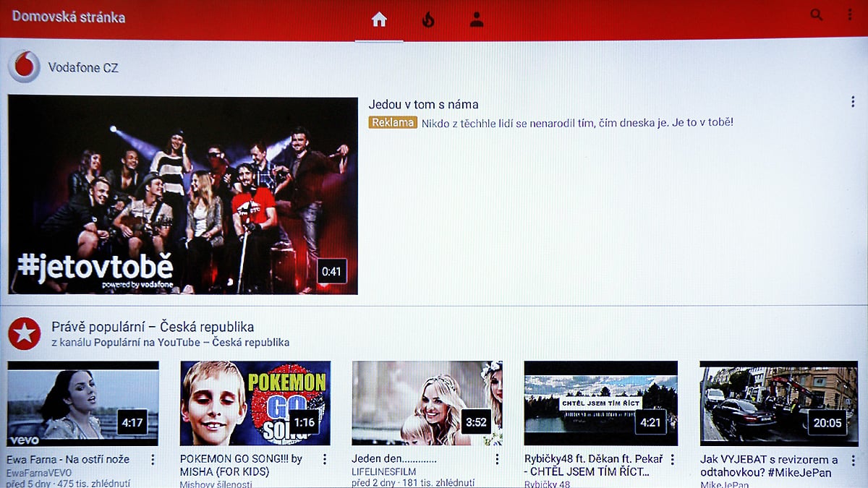Switch to the Trending flame tab
Image resolution: width=868 pixels, height=488 pixels.
click(428, 20)
